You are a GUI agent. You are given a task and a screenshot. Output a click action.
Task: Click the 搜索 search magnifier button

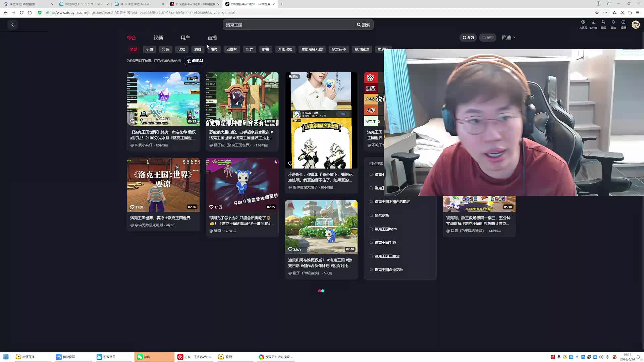click(x=364, y=25)
